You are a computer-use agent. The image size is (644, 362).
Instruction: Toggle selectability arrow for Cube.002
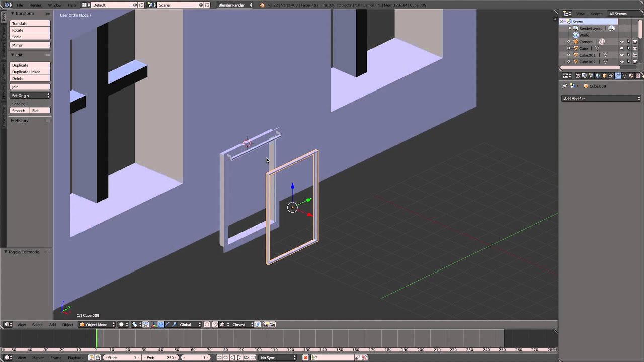[x=628, y=62]
